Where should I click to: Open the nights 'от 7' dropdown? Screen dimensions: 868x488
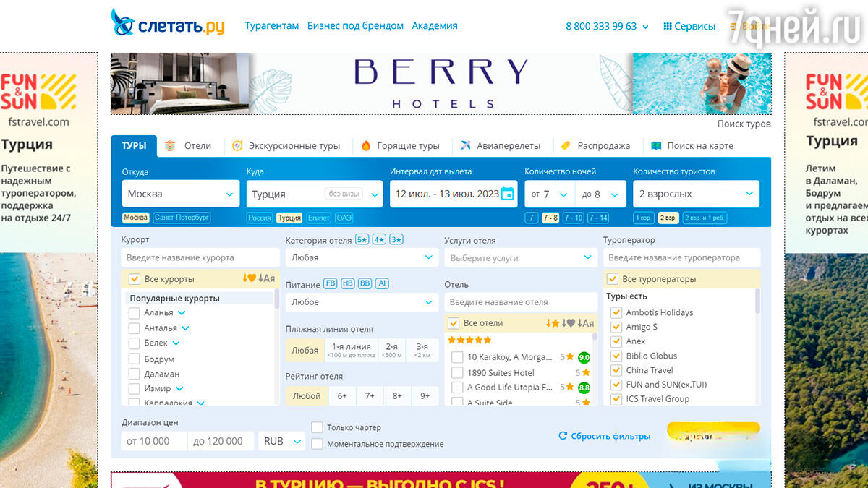pyautogui.click(x=550, y=194)
